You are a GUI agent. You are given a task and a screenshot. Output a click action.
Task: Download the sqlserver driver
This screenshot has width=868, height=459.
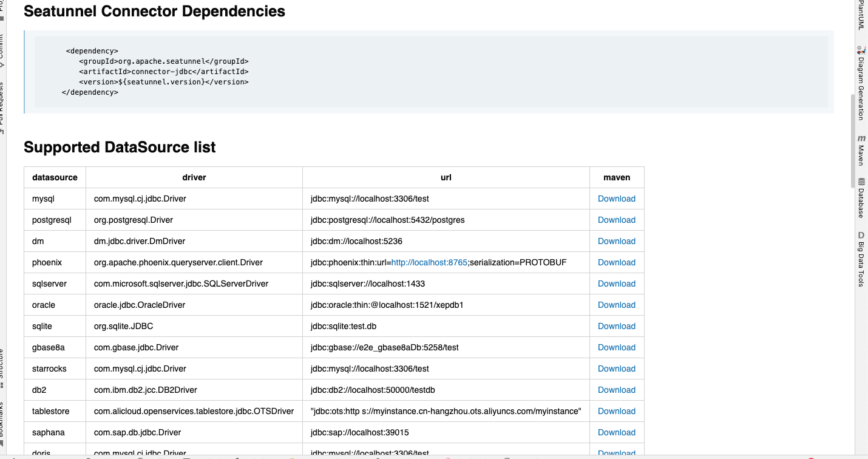coord(616,284)
